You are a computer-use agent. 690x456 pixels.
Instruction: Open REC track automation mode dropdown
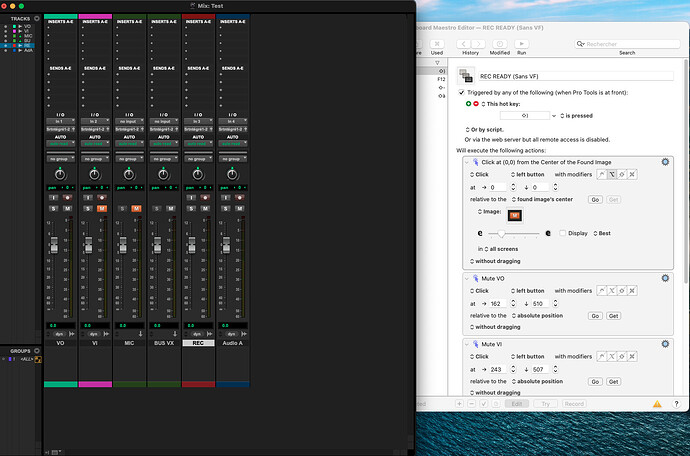coord(198,143)
